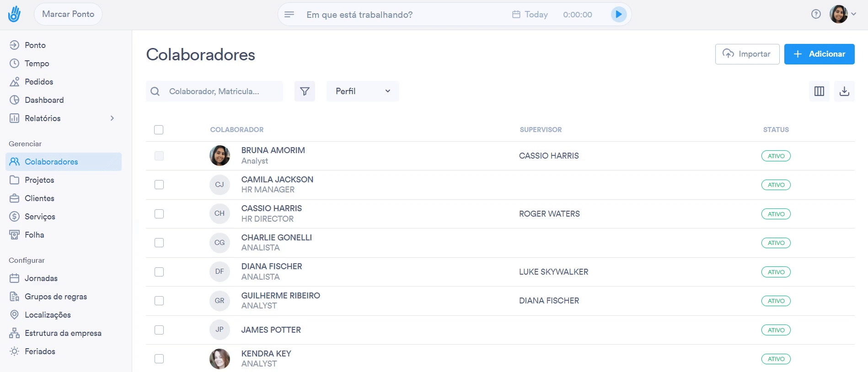This screenshot has height=372, width=868.
Task: Open the help question mark icon
Action: (x=816, y=14)
